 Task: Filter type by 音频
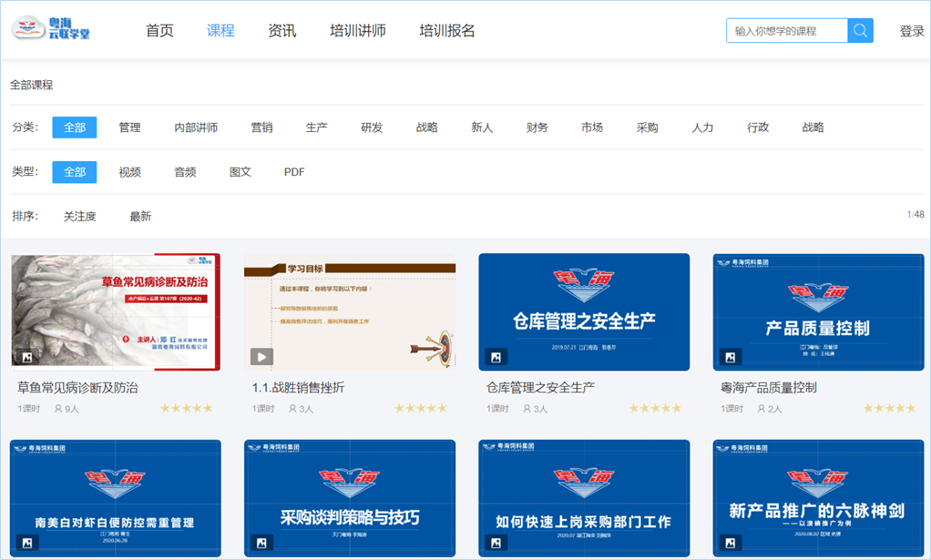[185, 172]
